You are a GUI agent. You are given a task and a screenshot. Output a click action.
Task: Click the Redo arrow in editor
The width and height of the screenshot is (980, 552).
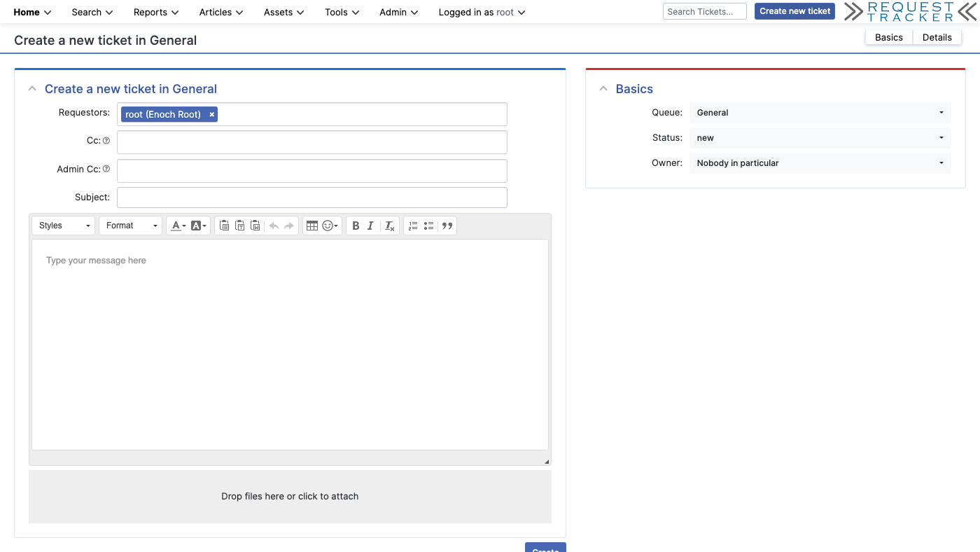[x=289, y=226]
